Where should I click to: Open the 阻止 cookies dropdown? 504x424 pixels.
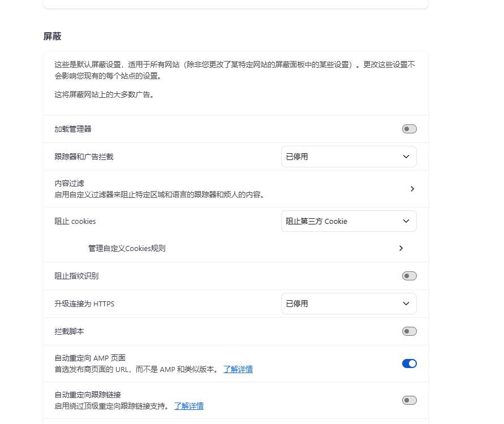(349, 221)
